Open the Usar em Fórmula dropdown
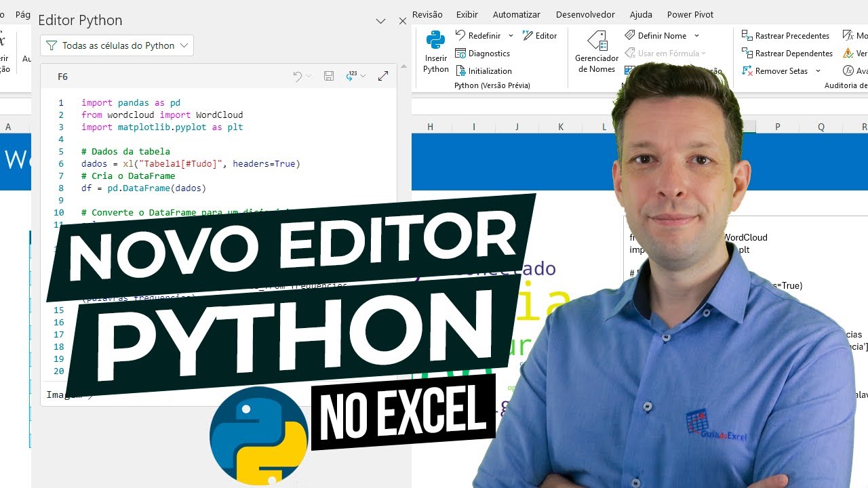The height and width of the screenshot is (488, 868). coord(665,53)
